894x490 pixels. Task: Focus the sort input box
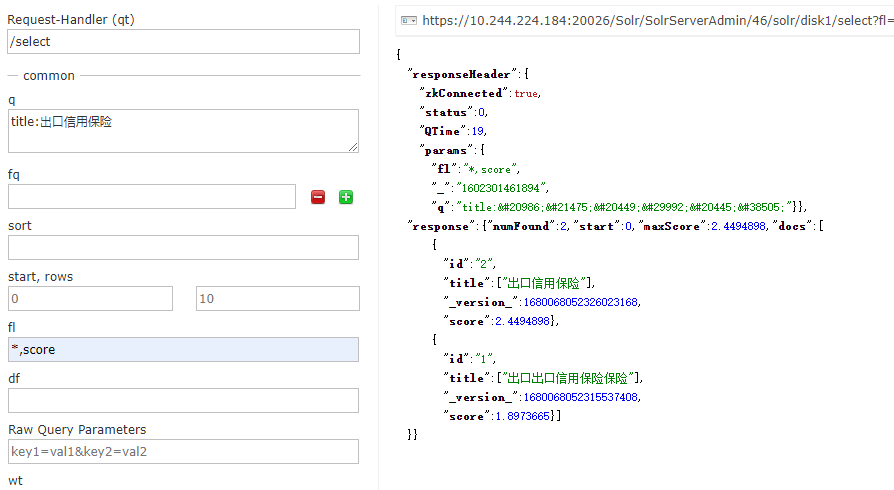pyautogui.click(x=183, y=248)
